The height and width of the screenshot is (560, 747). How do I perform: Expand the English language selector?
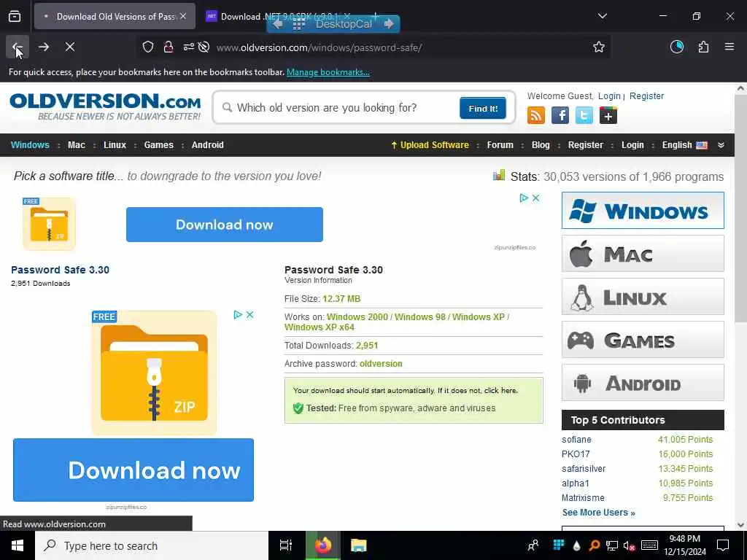(684, 145)
